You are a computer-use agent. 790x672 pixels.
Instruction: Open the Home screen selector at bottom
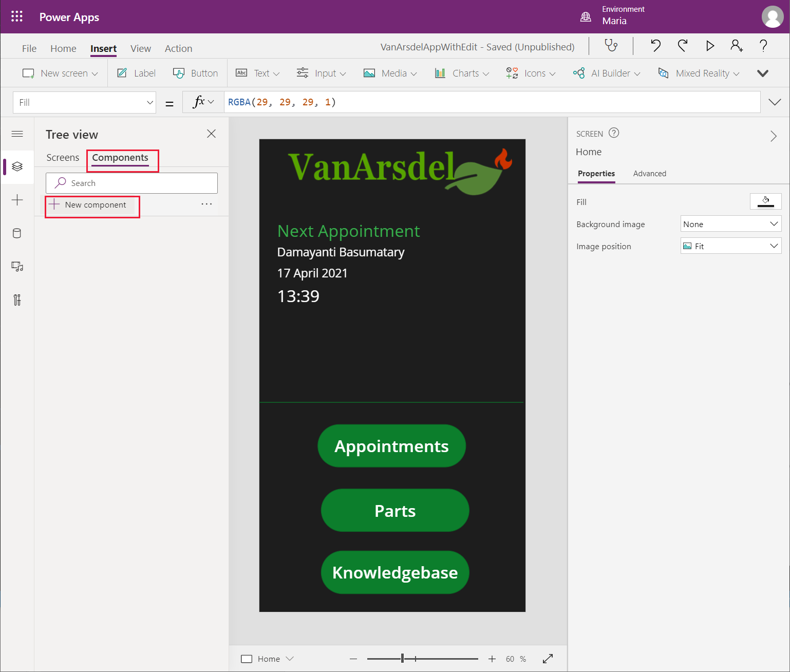click(268, 659)
